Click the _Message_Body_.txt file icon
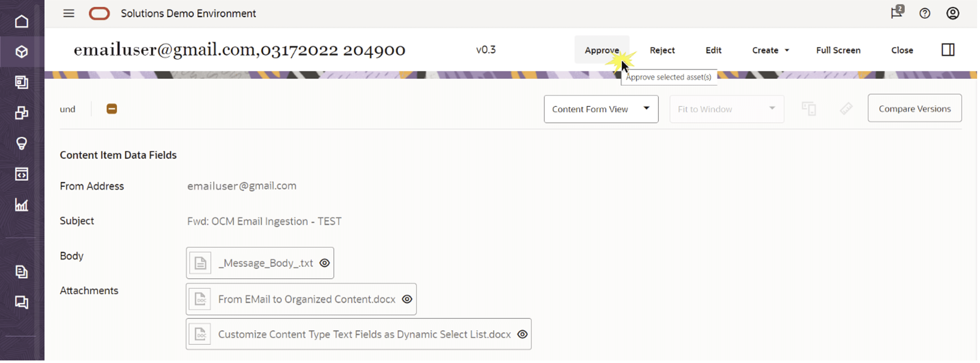Screen dimensions: 980x363 click(x=200, y=263)
